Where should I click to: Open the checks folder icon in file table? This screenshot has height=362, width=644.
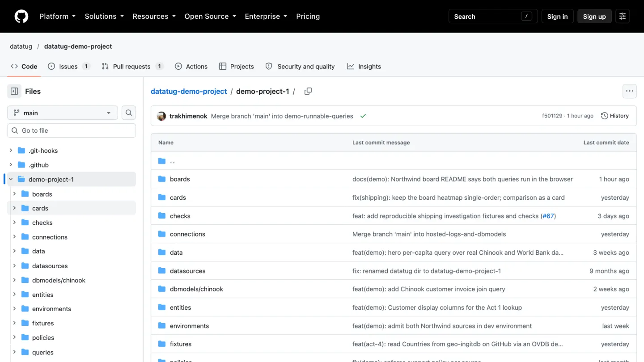click(x=162, y=216)
